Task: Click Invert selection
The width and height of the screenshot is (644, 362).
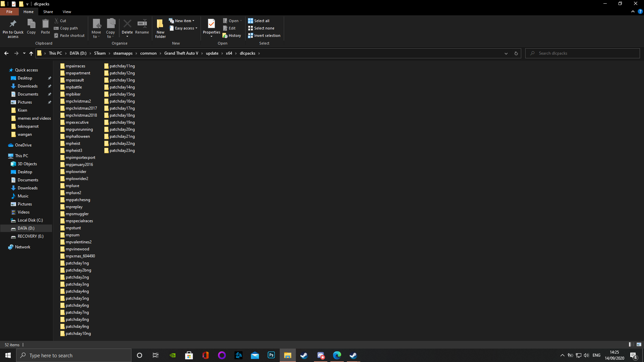Action: pos(264,36)
